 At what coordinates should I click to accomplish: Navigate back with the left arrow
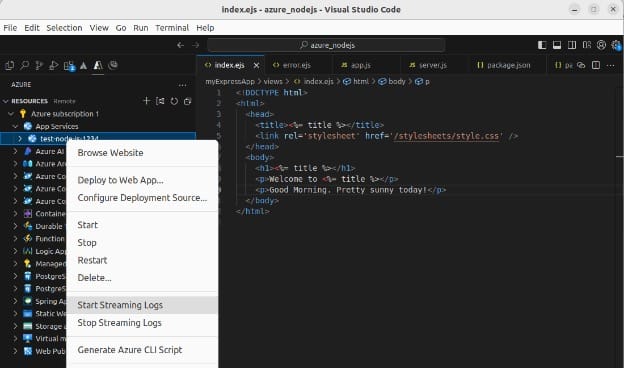pos(180,45)
